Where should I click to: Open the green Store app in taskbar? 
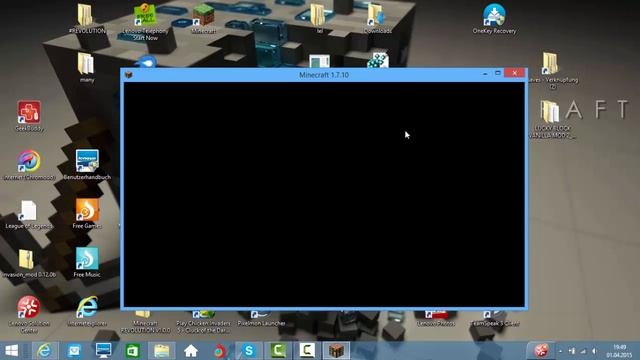coord(133,351)
